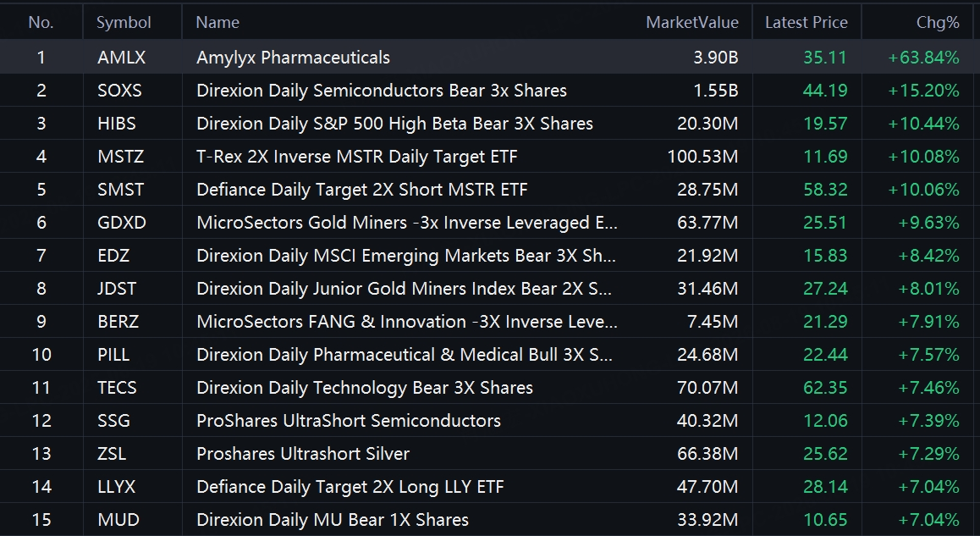This screenshot has width=980, height=536.
Task: Click ZSL change value +7.29%
Action: [x=928, y=454]
